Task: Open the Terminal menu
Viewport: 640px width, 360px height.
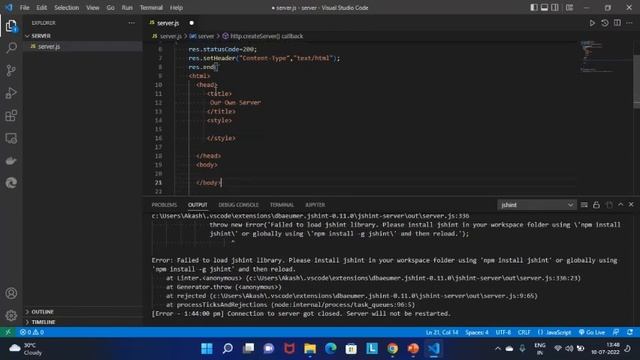Action: click(x=151, y=8)
